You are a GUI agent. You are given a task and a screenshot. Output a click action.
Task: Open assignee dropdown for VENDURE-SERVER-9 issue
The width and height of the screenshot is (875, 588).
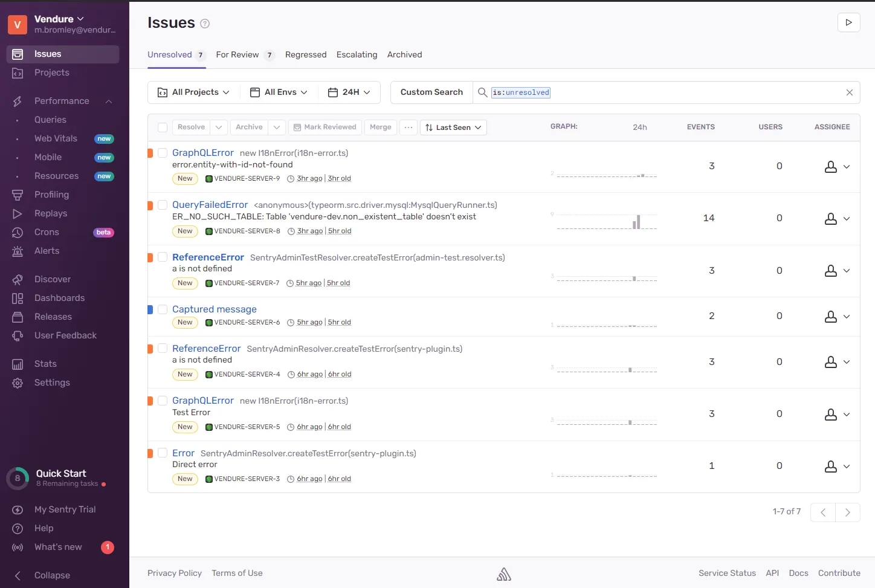(x=837, y=167)
